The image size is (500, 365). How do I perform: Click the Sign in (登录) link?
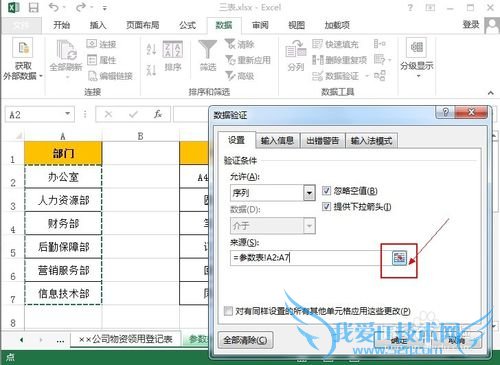471,25
